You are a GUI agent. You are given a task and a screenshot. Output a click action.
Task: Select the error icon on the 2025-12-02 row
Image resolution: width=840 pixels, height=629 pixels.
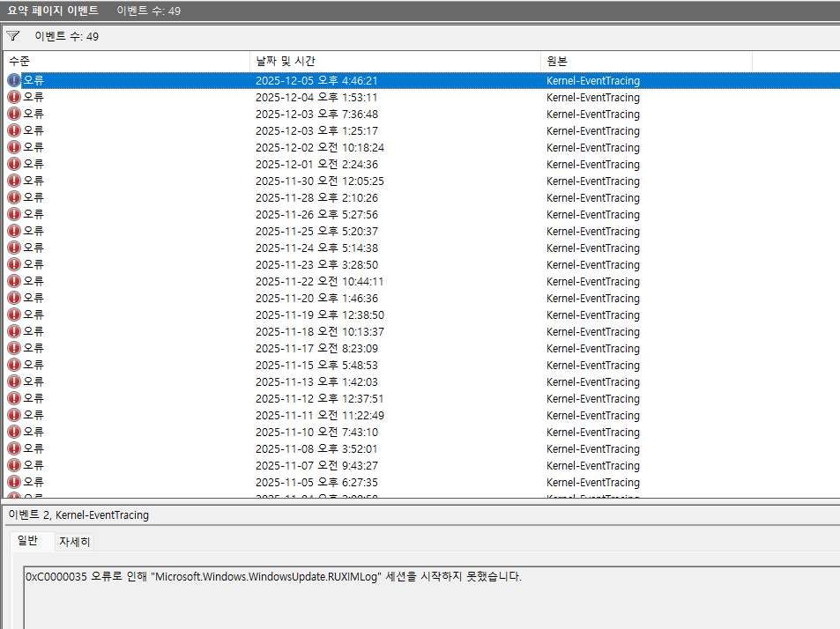click(13, 147)
